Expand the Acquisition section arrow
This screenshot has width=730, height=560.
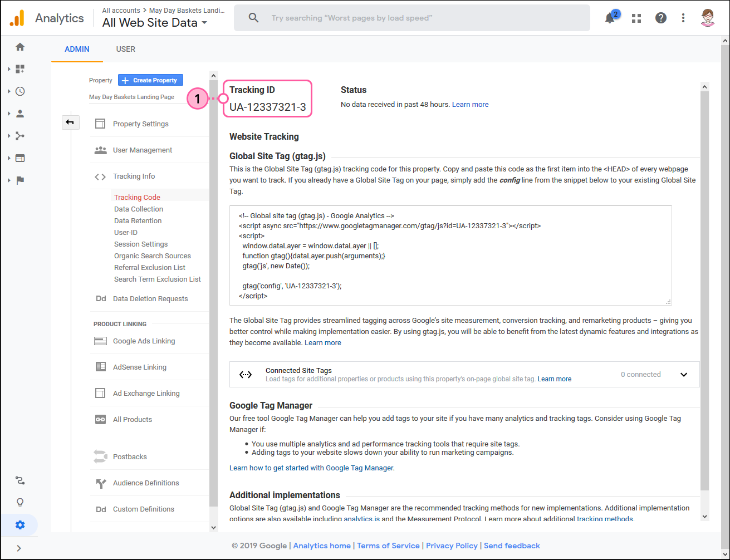click(9, 136)
